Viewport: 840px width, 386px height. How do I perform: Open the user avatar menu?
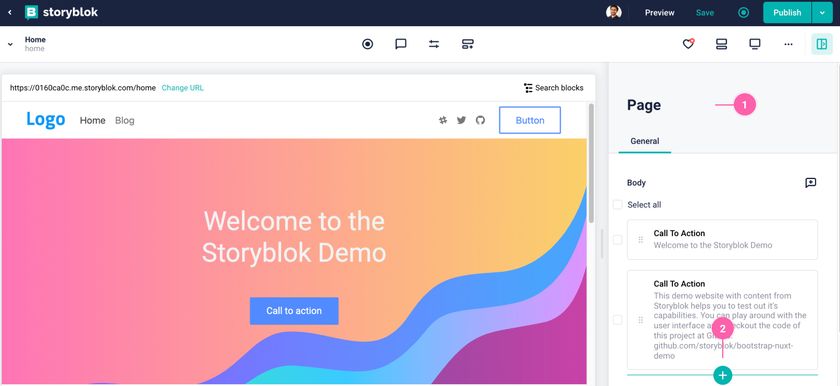coord(613,12)
